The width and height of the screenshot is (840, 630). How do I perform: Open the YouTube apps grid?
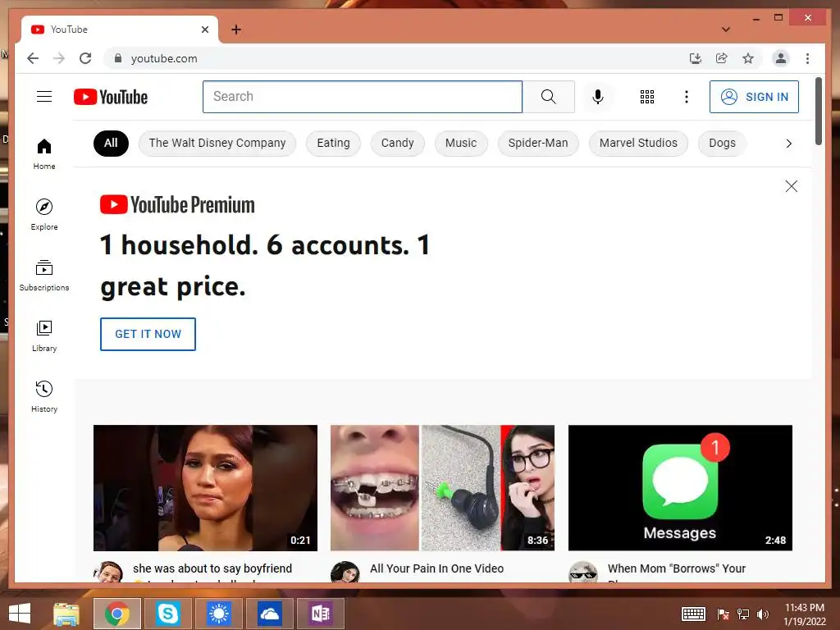tap(646, 97)
